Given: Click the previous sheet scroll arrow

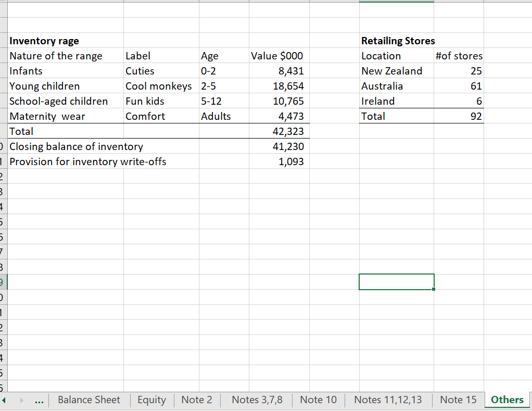Looking at the screenshot, I should [x=4, y=400].
